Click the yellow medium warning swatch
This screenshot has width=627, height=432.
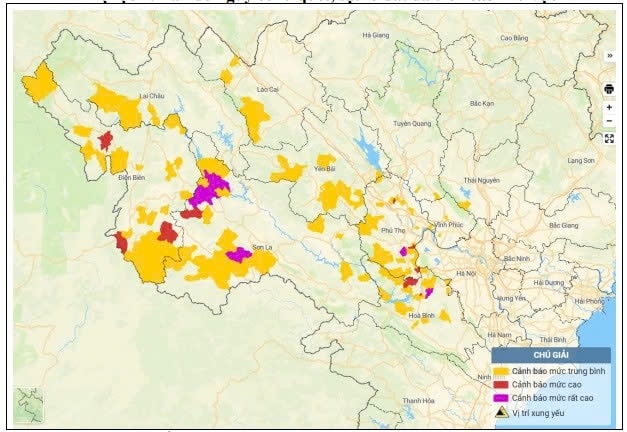pyautogui.click(x=500, y=371)
